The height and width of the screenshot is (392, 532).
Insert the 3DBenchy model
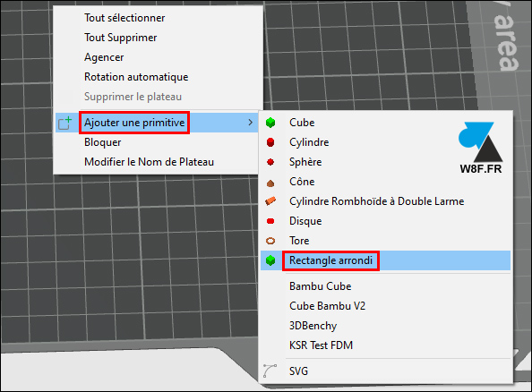click(x=313, y=326)
